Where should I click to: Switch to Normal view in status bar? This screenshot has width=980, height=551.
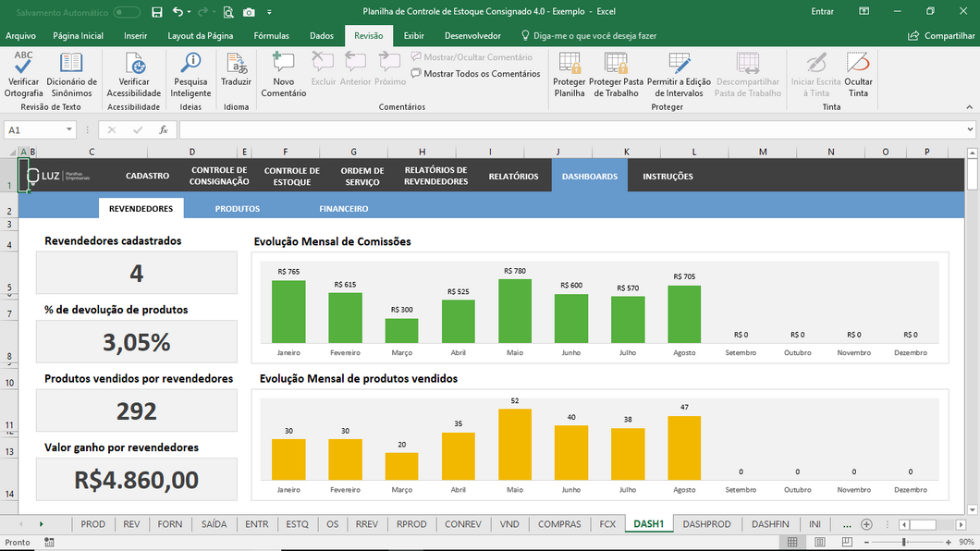pos(792,542)
